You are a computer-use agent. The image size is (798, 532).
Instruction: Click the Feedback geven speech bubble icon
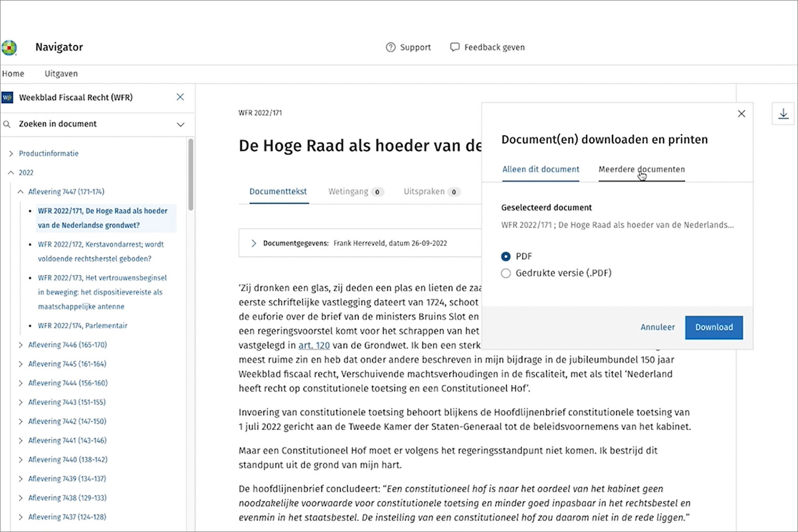click(455, 47)
